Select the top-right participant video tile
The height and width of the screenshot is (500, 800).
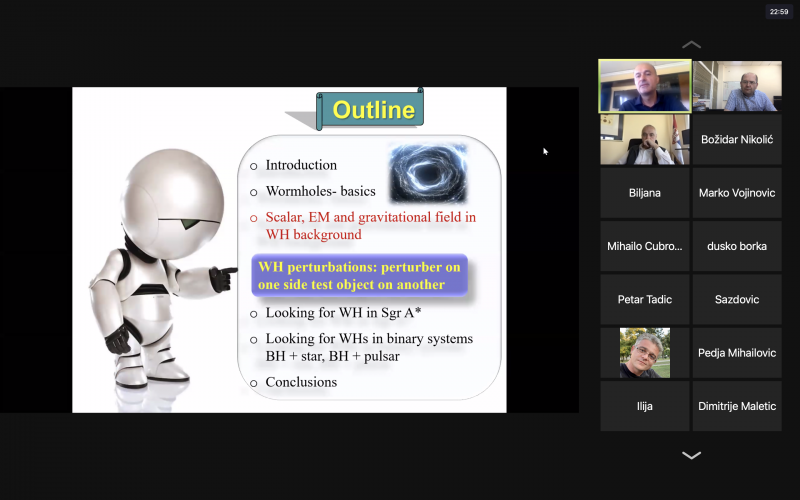coord(737,86)
